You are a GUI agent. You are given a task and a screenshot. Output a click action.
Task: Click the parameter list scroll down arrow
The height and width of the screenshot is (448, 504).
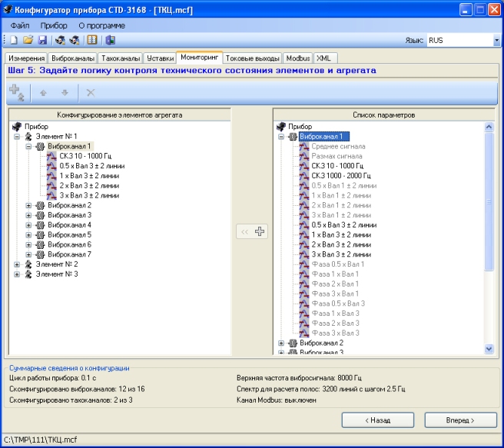tap(489, 349)
